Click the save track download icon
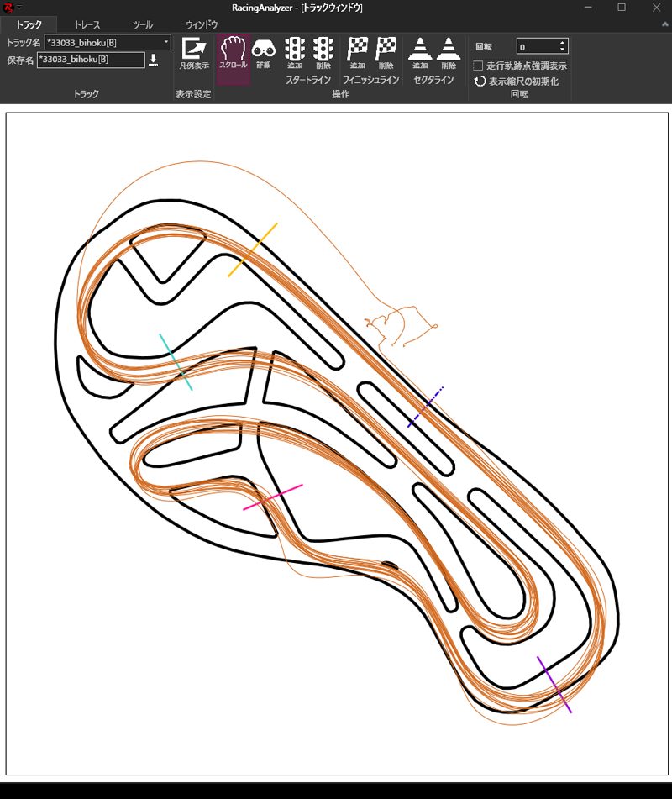Screen dimensions: 672x799 point(154,60)
